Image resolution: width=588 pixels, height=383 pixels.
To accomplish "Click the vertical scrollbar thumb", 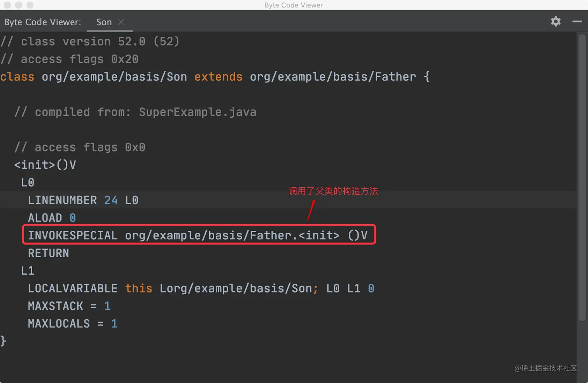I will (x=582, y=178).
